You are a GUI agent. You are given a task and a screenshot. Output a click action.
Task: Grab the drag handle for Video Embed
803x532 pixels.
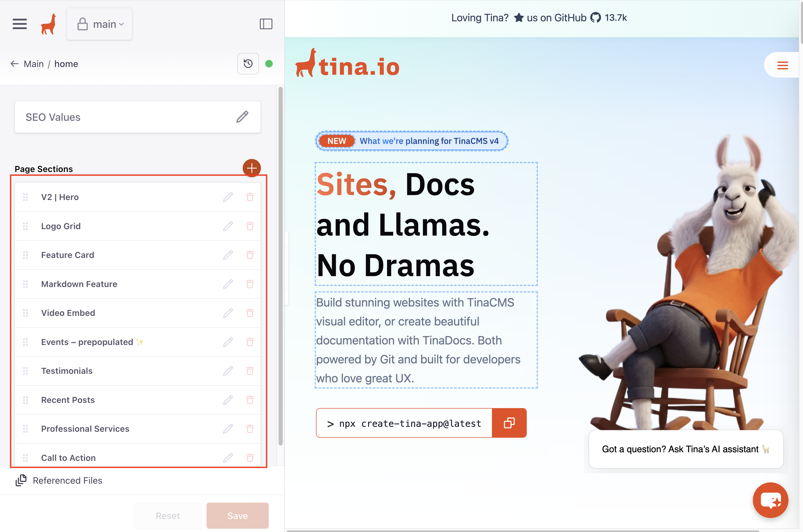(x=25, y=313)
